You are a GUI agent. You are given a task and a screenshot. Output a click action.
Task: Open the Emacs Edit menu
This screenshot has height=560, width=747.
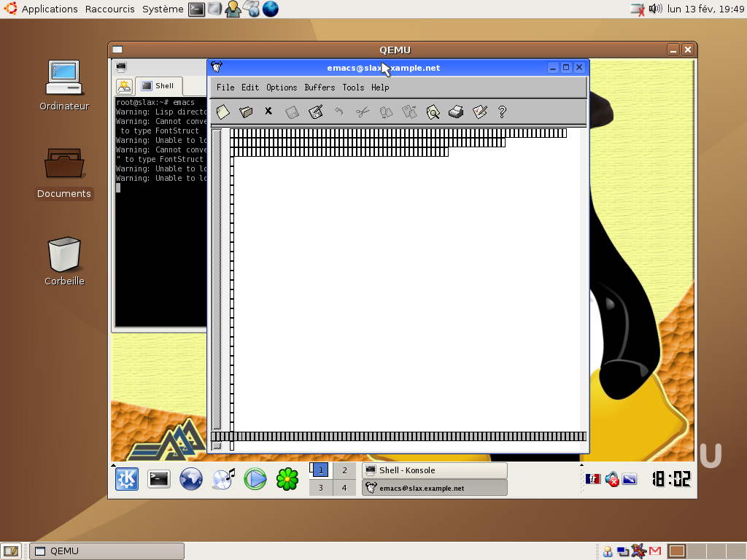250,87
